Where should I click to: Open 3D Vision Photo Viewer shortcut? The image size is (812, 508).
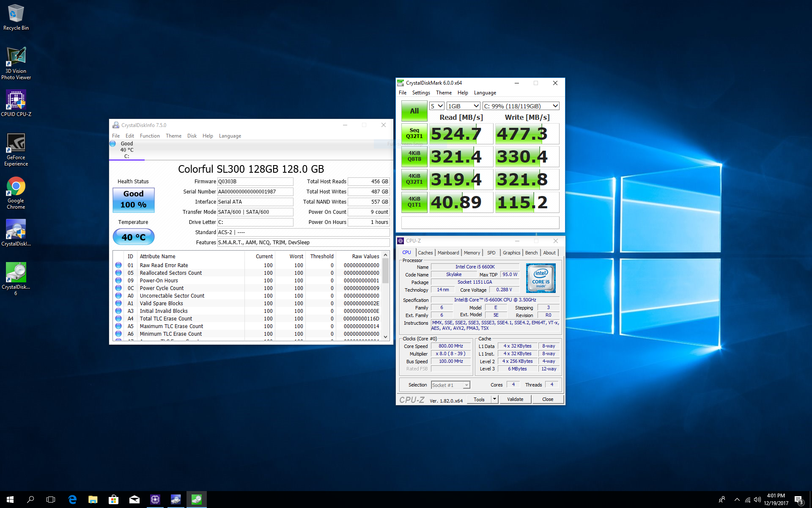click(16, 63)
